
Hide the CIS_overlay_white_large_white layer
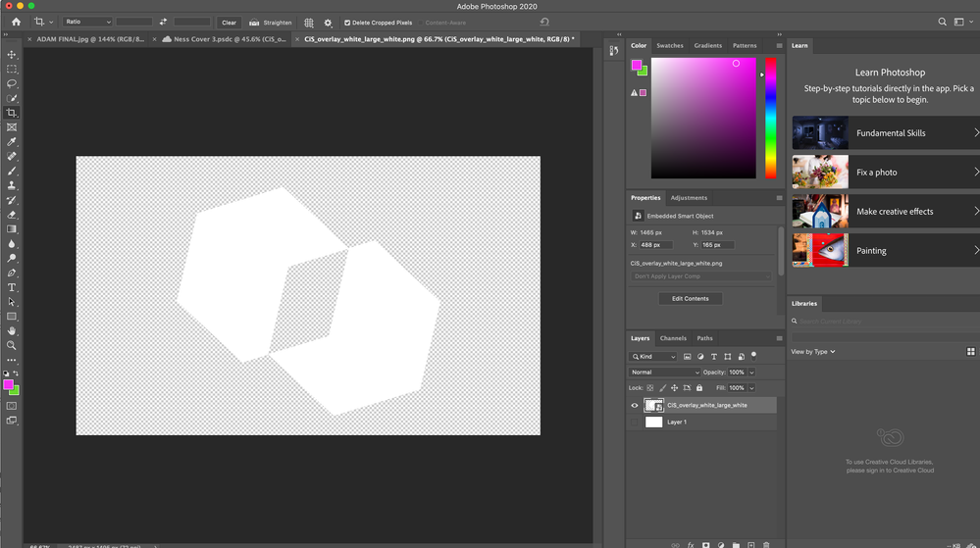(635, 405)
